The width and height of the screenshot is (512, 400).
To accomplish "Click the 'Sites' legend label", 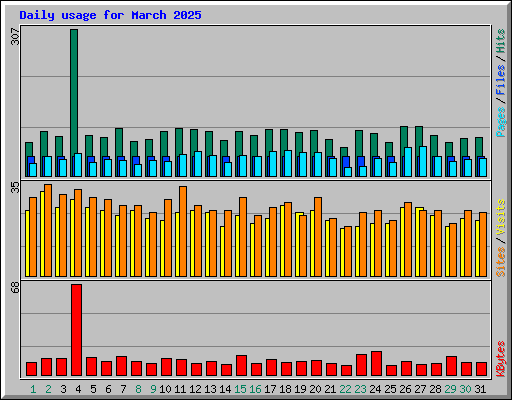I will [x=500, y=262].
